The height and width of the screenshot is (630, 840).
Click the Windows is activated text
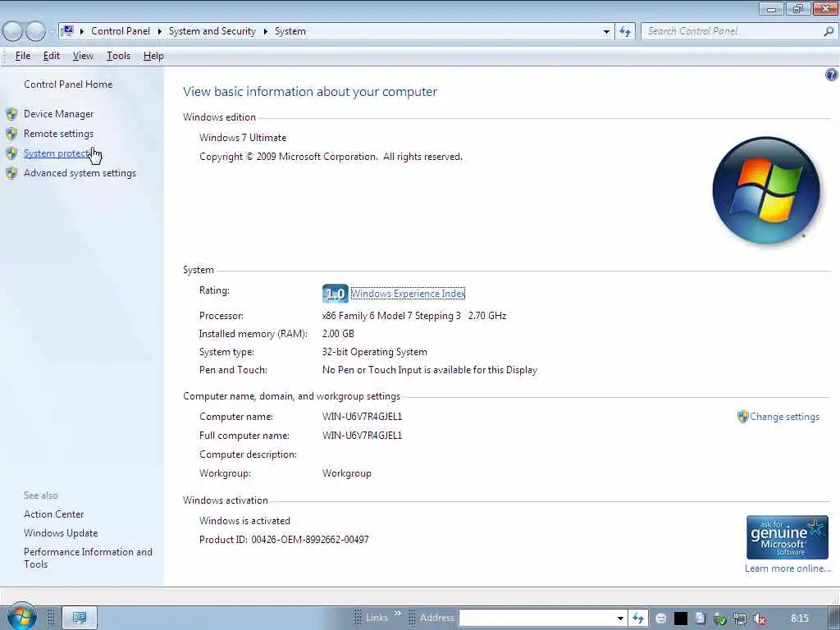244,521
